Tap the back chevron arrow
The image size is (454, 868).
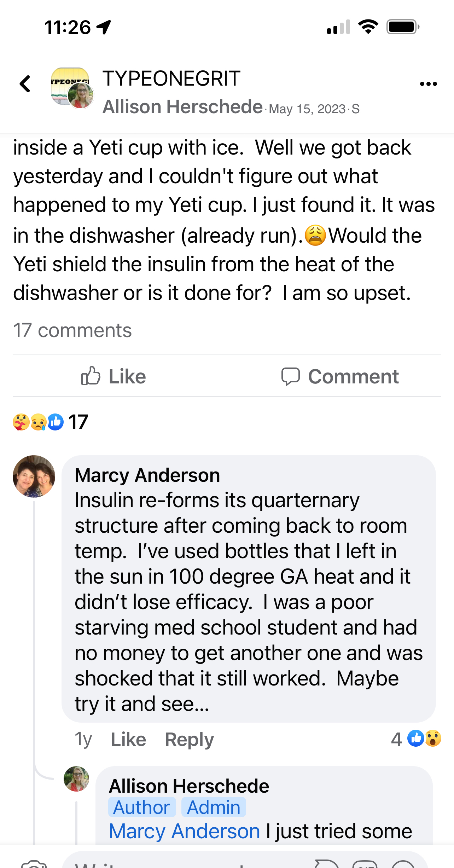coord(25,84)
